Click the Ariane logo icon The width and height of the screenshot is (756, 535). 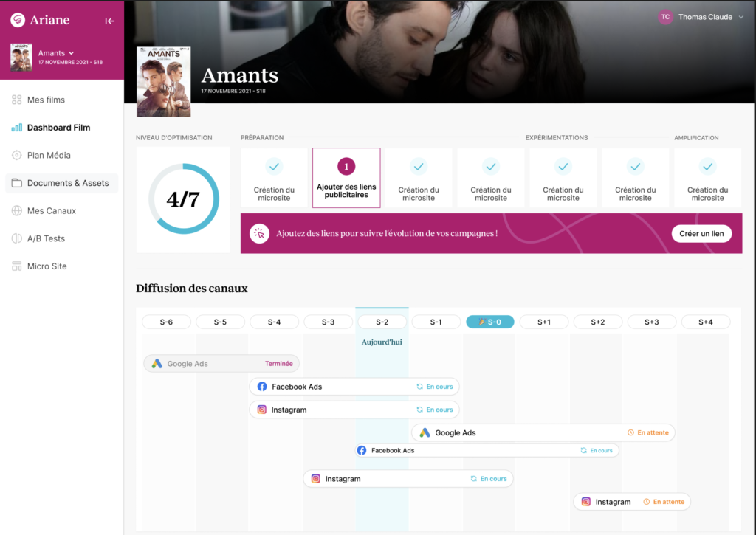coord(18,20)
